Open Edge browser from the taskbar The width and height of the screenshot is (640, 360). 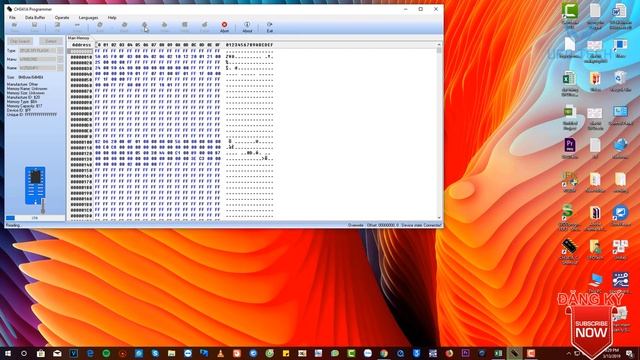90,353
